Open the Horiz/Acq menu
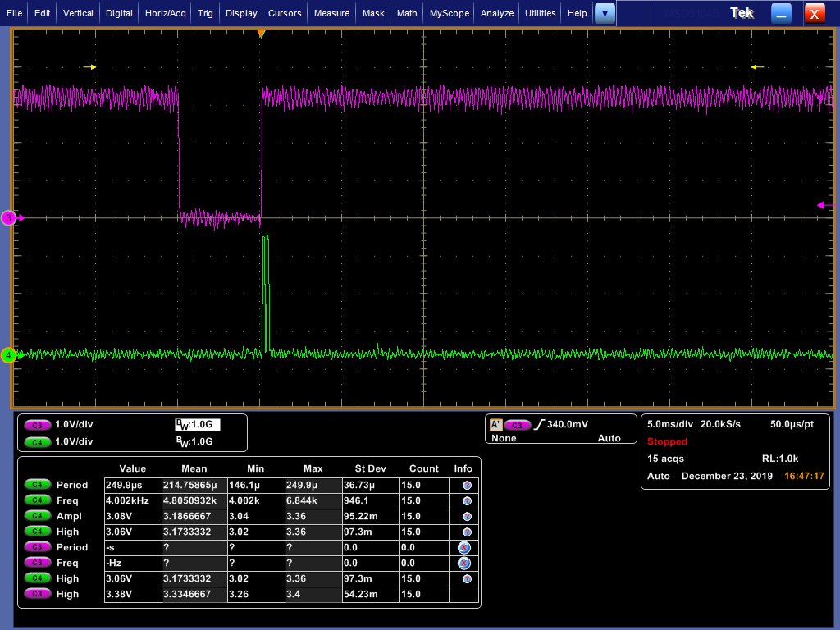 [167, 13]
